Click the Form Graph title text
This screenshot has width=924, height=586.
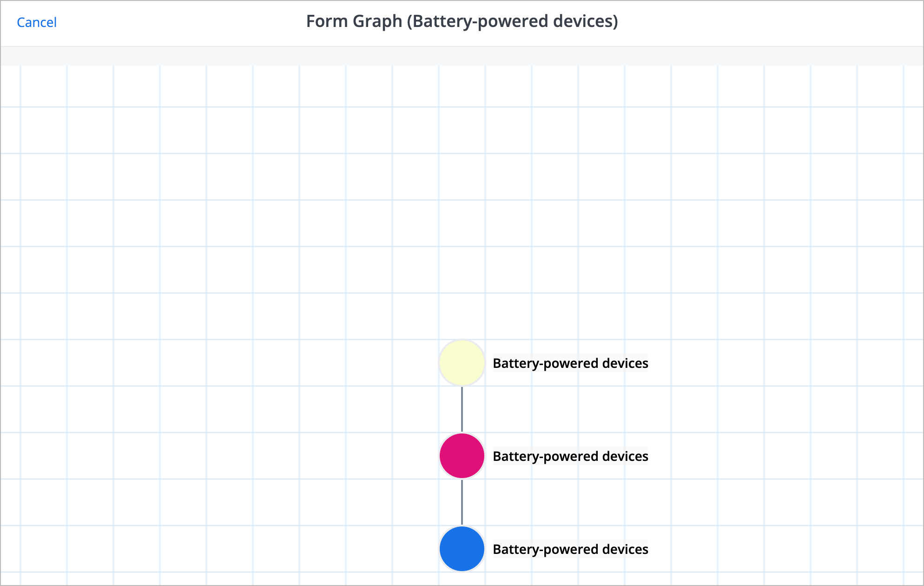[x=462, y=21]
